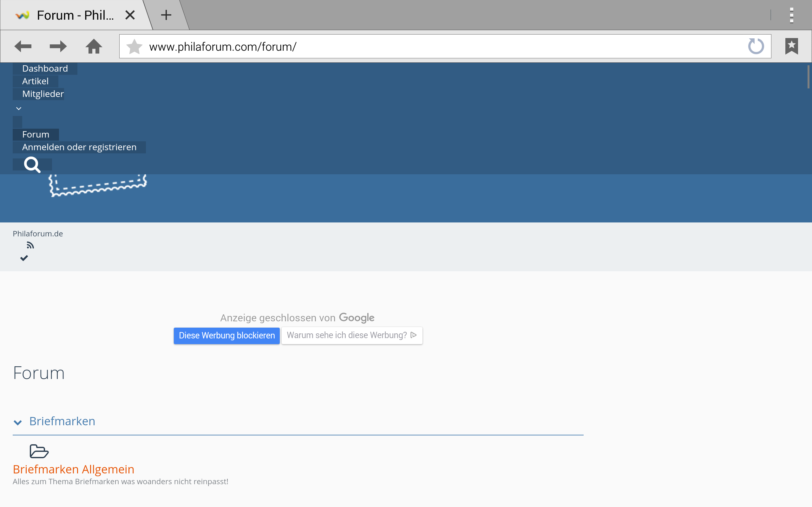Reload the page with the refresh icon
The image size is (812, 507).
point(756,46)
